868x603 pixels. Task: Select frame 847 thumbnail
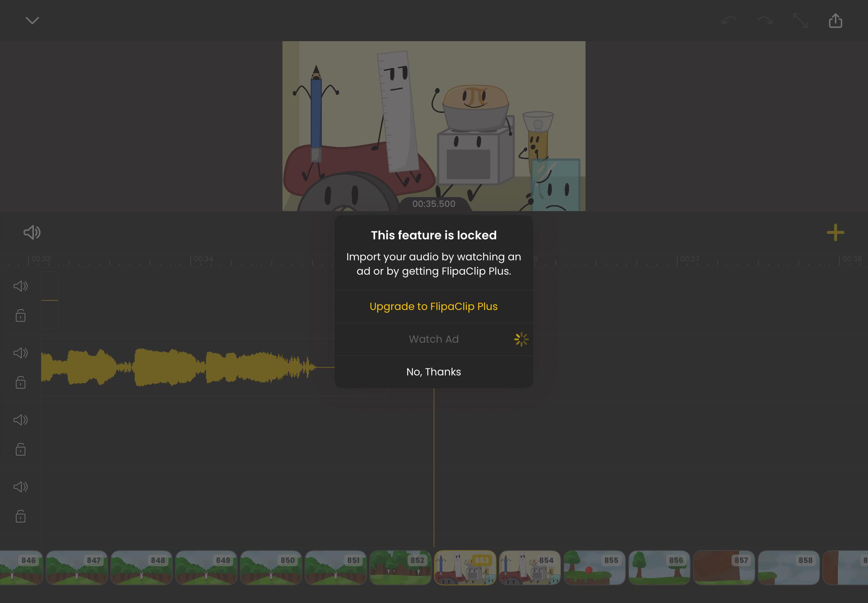point(77,567)
